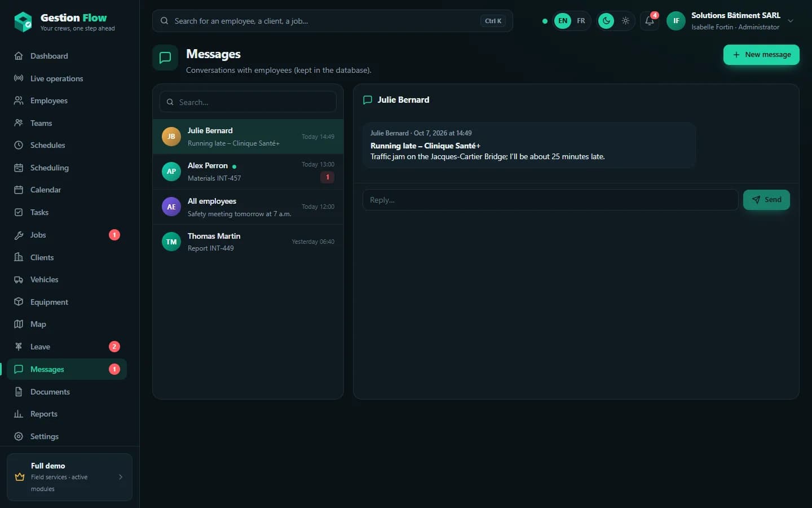The image size is (812, 508).
Task: Click the IF user avatar
Action: tap(676, 21)
